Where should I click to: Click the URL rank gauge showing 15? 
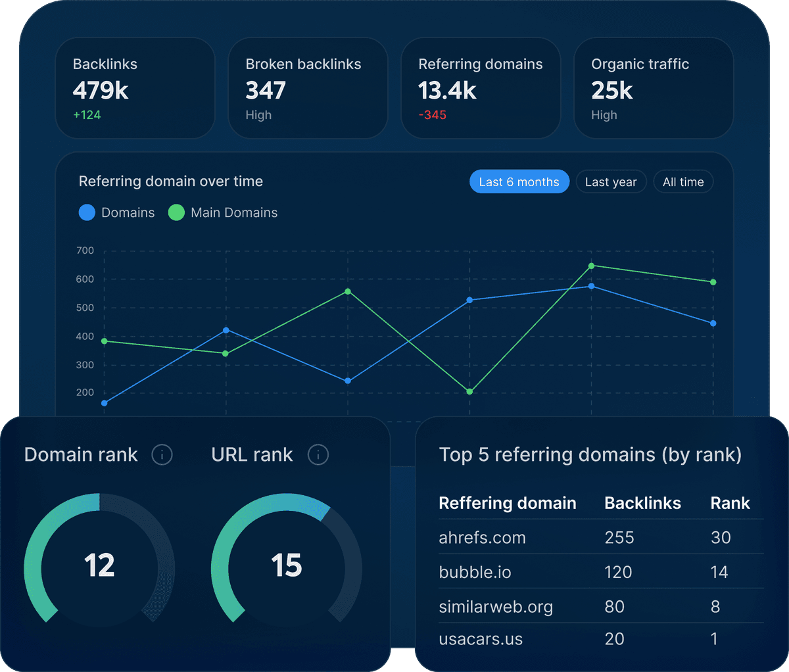point(287,565)
